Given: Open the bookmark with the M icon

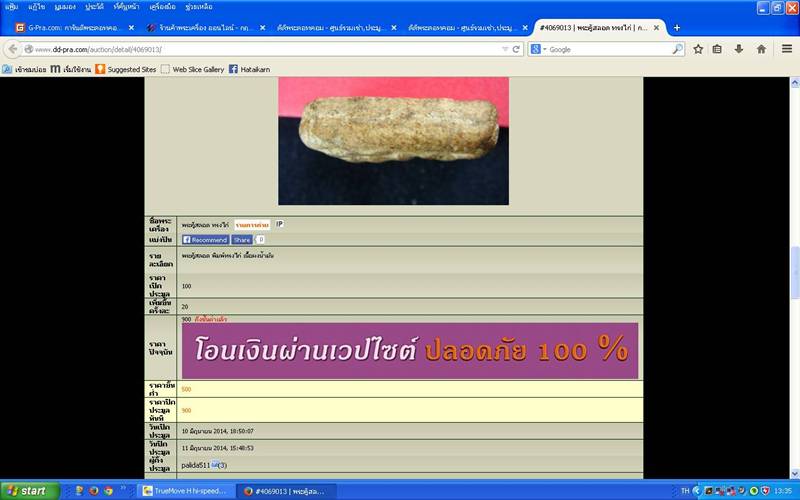Looking at the screenshot, I should coord(71,69).
